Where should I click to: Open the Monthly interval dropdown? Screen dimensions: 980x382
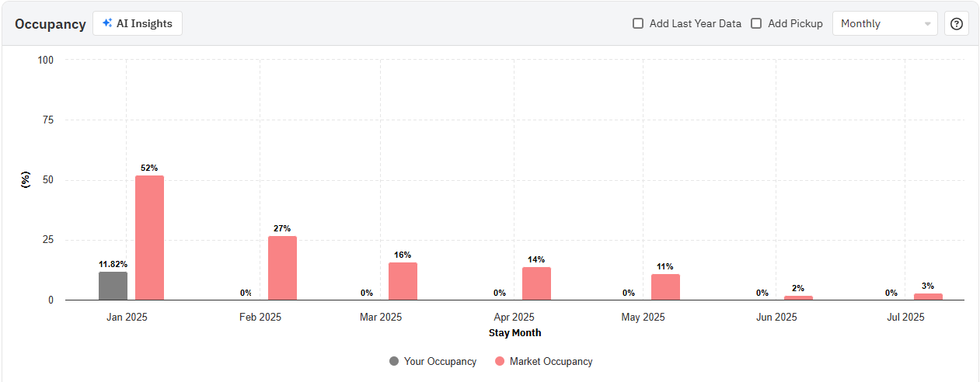885,23
